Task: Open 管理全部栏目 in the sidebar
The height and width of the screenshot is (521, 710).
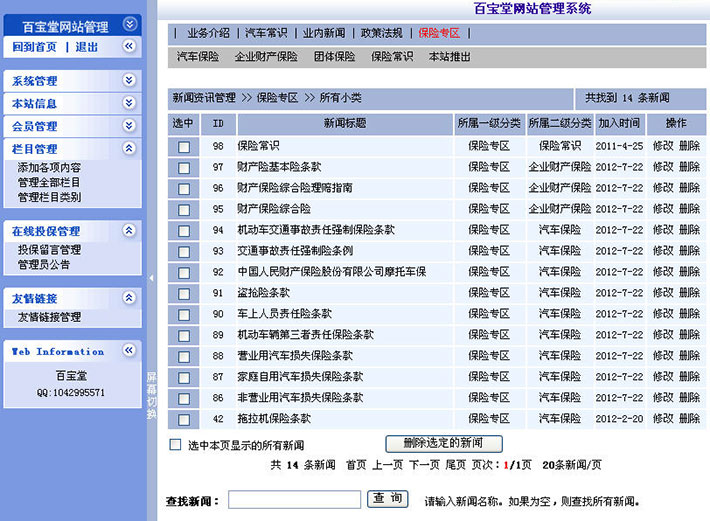Action: click(49, 182)
